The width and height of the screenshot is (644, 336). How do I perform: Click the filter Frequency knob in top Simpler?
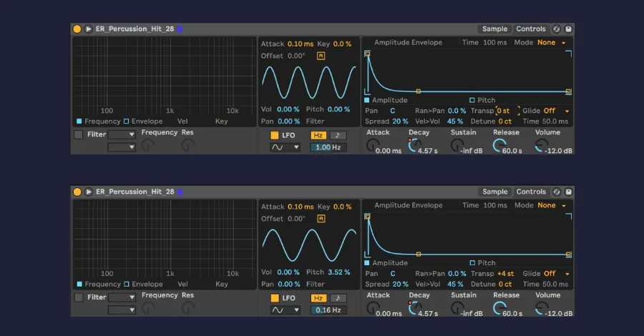tap(148, 145)
